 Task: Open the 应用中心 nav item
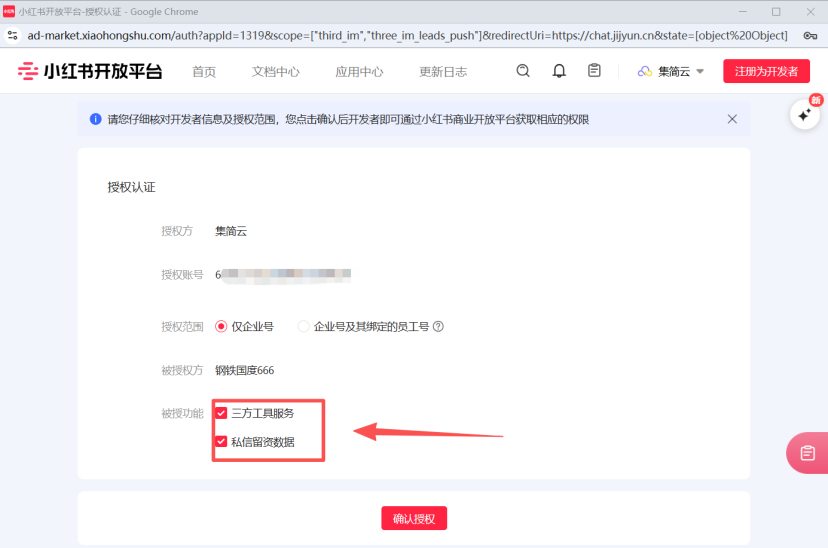(360, 72)
